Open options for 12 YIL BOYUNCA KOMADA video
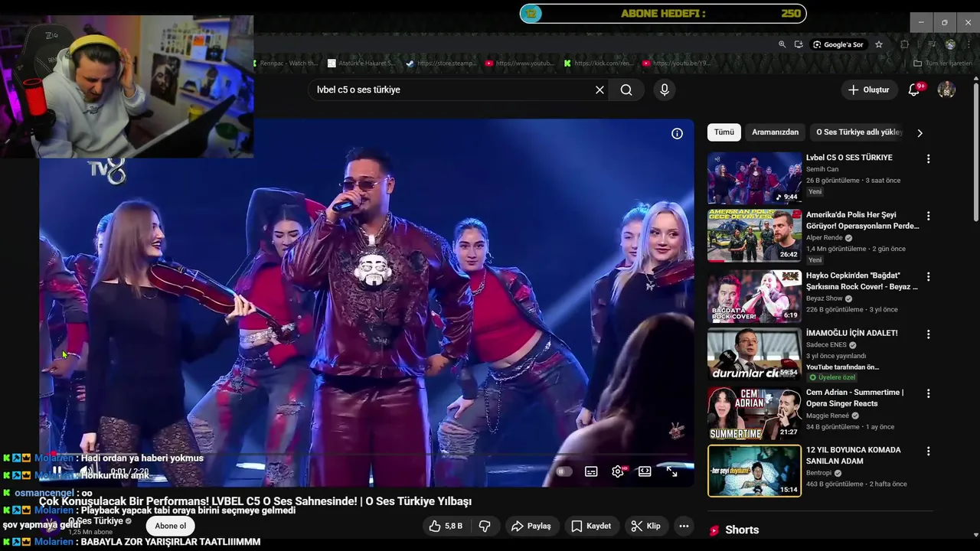980x551 pixels. 928,452
